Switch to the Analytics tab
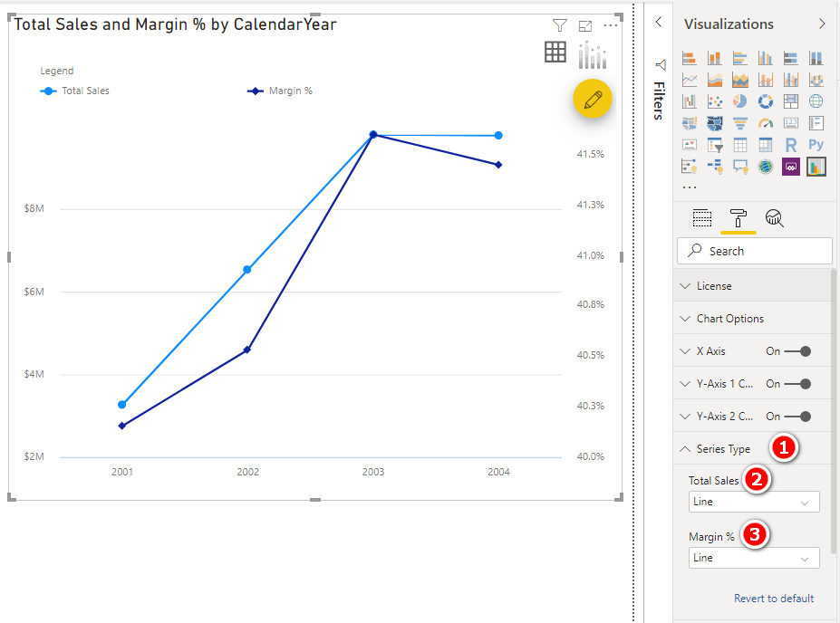The image size is (840, 623). (774, 218)
